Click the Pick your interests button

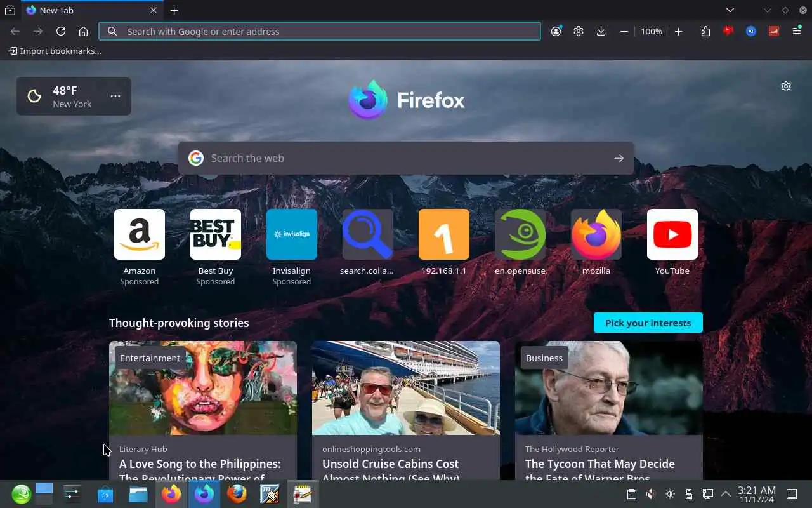[x=648, y=323]
